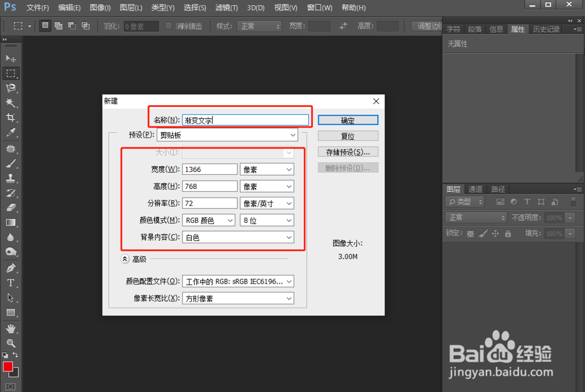
Task: Open the 滤镜 menu
Action: pyautogui.click(x=225, y=8)
